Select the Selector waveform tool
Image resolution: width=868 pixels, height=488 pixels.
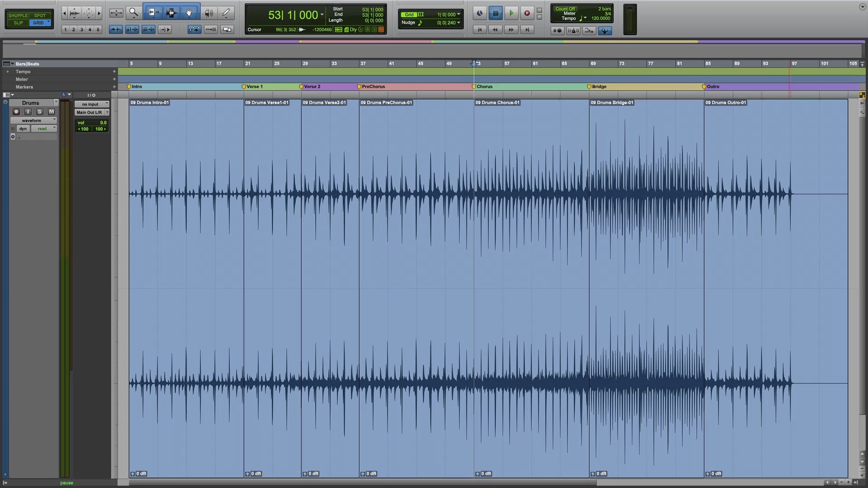tap(171, 13)
